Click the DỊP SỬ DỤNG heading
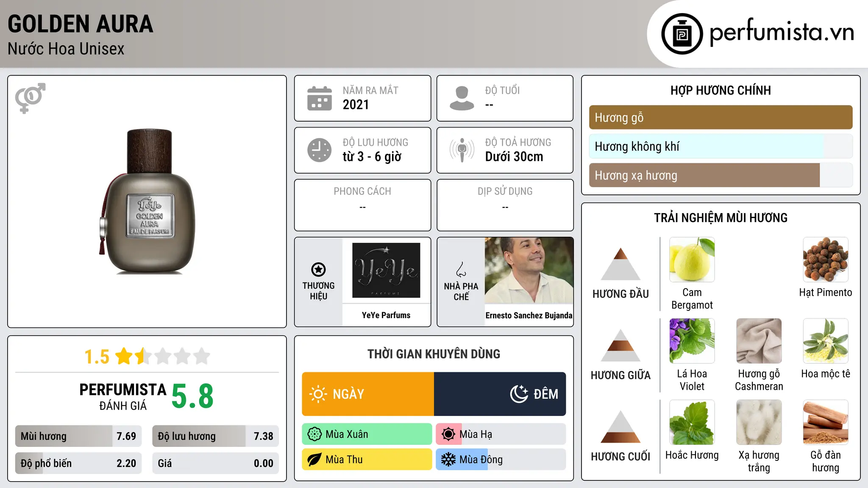Image resolution: width=868 pixels, height=488 pixels. (505, 191)
